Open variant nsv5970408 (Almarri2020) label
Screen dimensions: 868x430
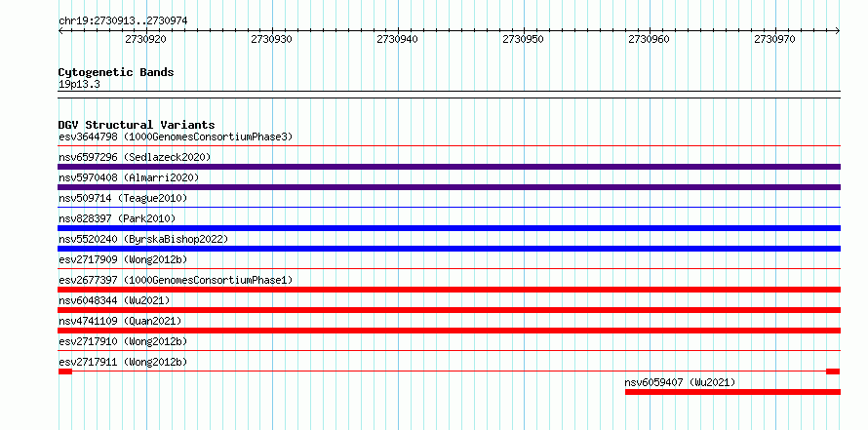coord(129,177)
